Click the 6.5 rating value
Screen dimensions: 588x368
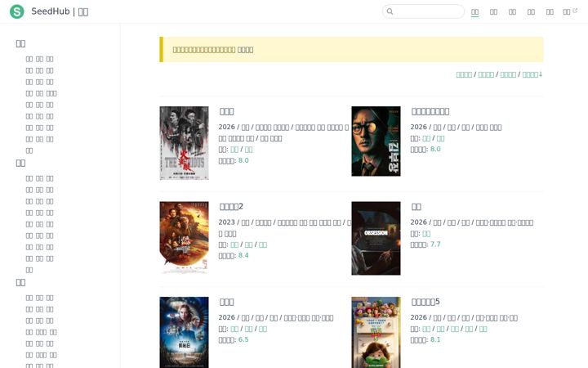coord(243,339)
